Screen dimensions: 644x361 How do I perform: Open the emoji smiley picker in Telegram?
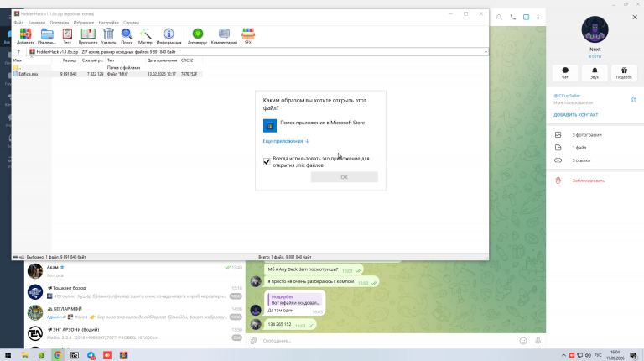(x=523, y=341)
